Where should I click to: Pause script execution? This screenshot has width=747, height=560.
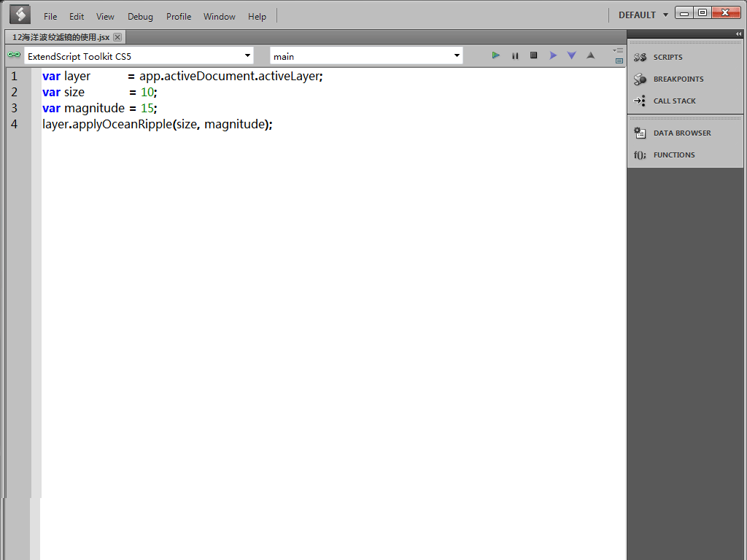pos(515,55)
